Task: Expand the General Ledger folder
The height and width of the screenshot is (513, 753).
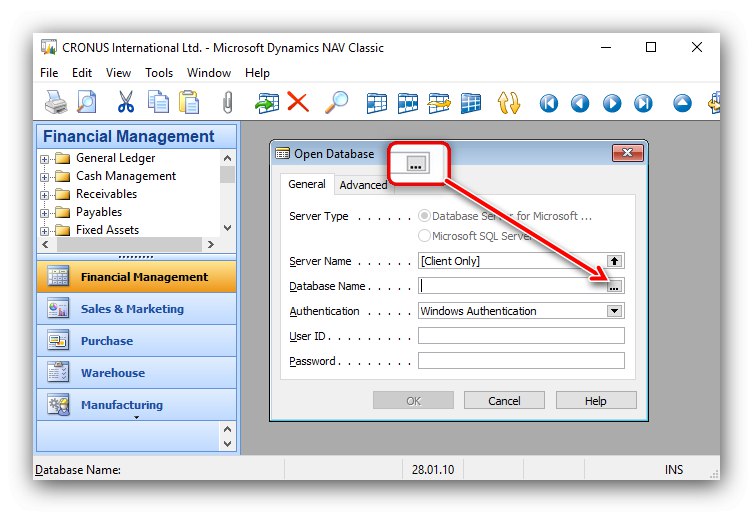Action: 44,159
